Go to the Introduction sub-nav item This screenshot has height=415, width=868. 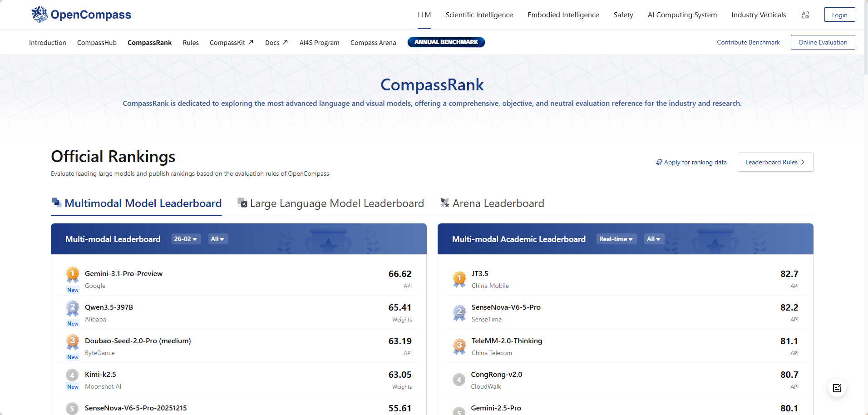48,43
